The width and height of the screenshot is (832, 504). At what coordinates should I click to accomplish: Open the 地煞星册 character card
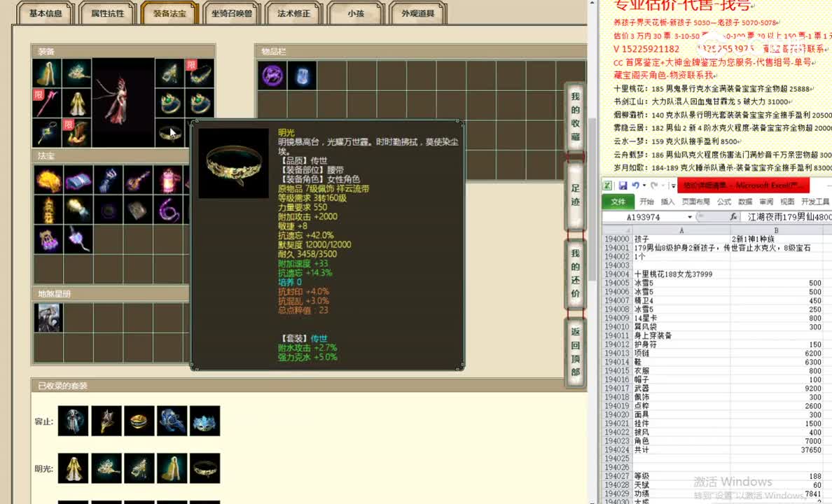pyautogui.click(x=48, y=318)
